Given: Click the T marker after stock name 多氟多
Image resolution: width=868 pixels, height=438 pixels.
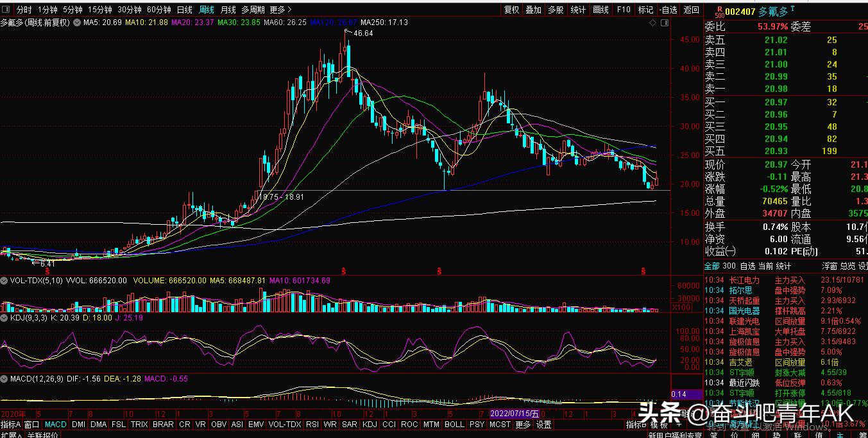Looking at the screenshot, I should (792, 9).
